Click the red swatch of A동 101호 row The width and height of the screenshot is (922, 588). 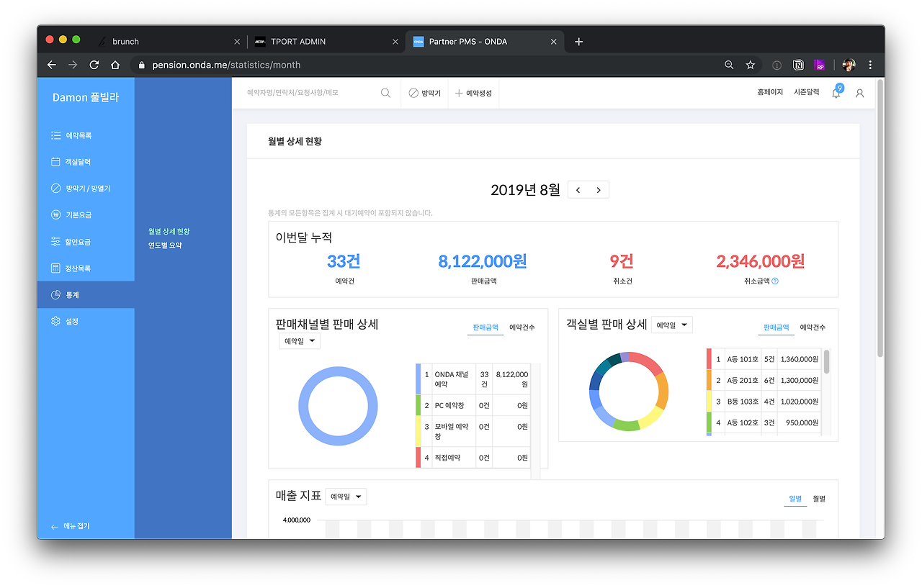coord(710,359)
